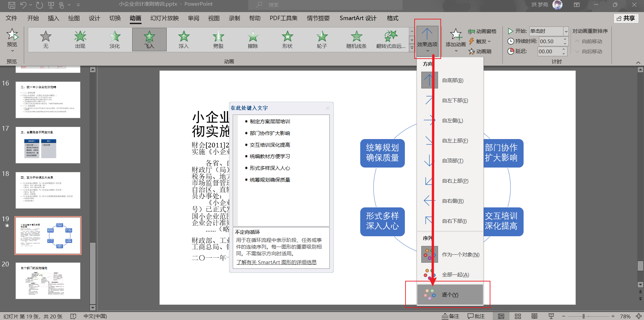Open quick access toolbar customize dropdown
Image resolution: width=644 pixels, height=320 pixels.
[78, 5]
